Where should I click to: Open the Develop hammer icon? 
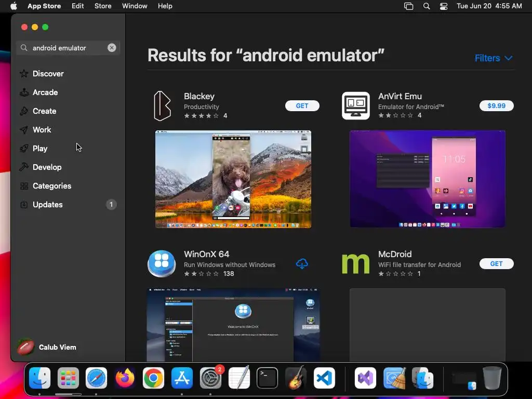[x=24, y=167]
